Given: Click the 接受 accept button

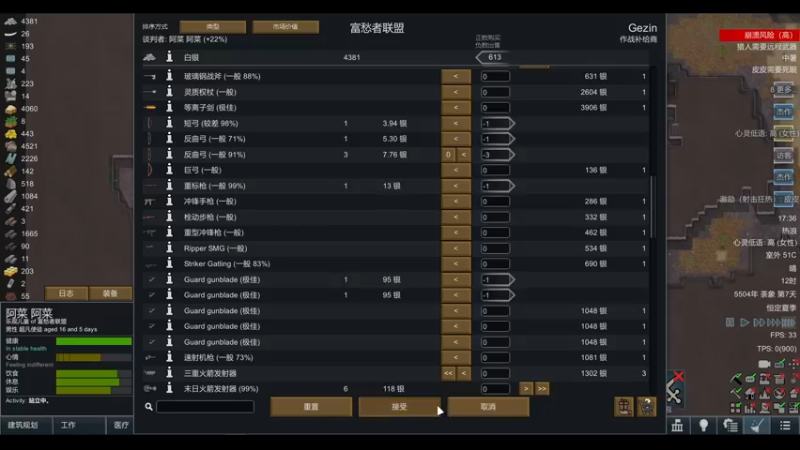Looking at the screenshot, I should (x=399, y=407).
